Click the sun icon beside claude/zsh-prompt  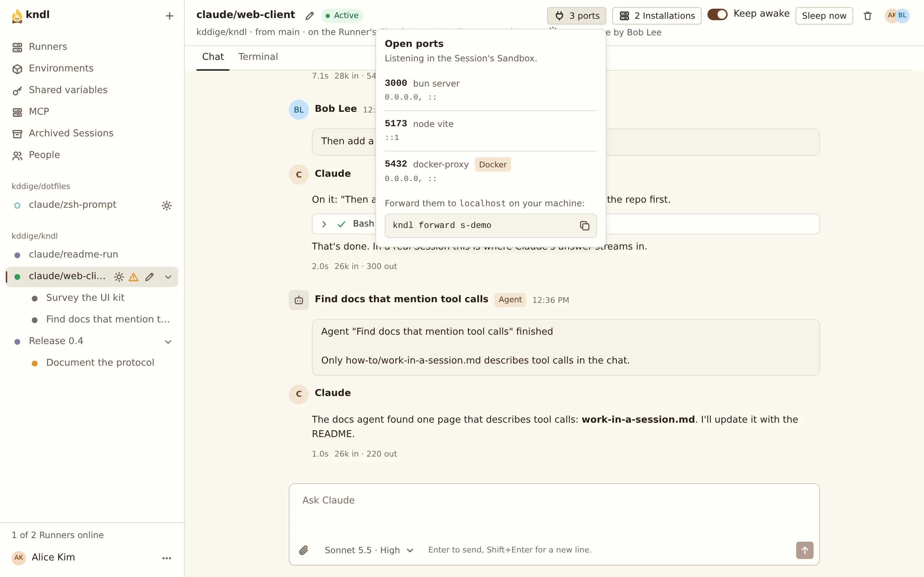click(x=166, y=205)
